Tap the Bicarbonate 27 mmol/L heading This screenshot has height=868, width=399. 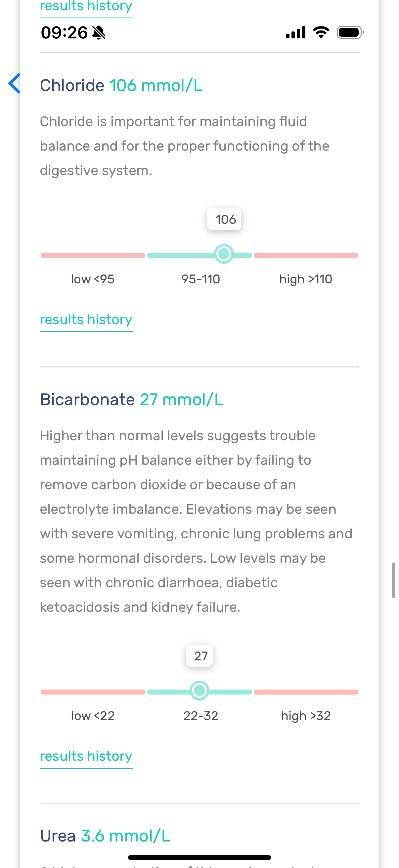132,400
